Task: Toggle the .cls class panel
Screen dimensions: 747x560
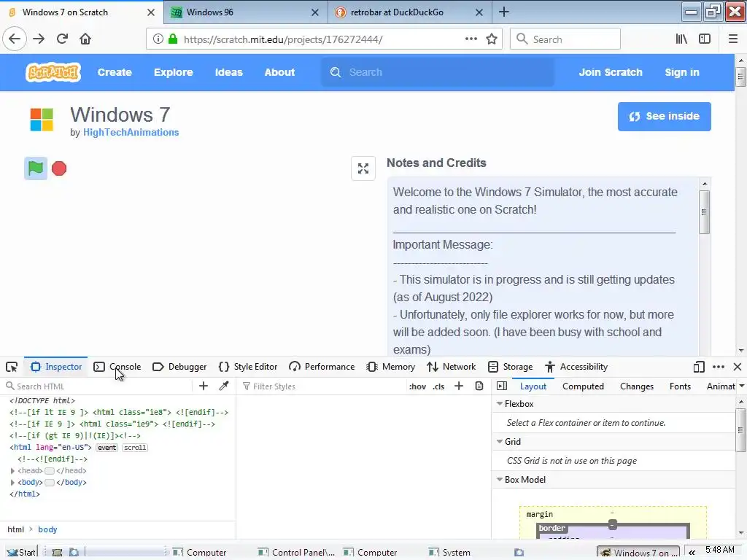Action: point(438,386)
